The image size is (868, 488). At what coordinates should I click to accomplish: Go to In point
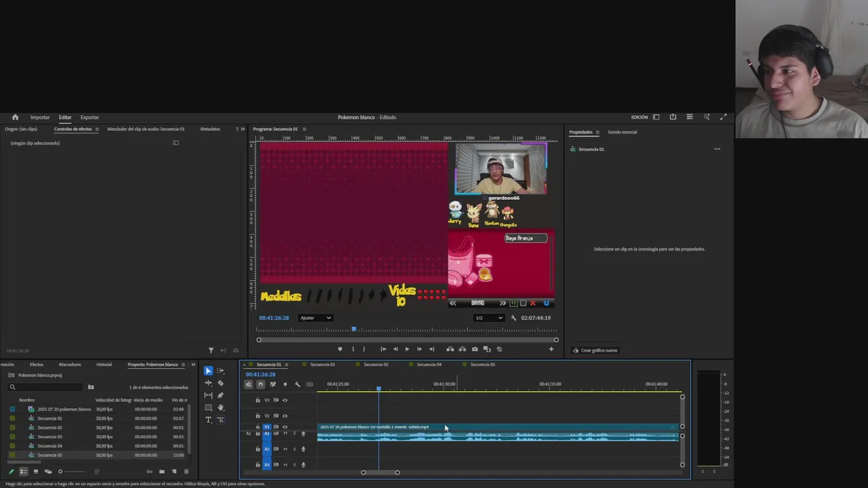click(x=383, y=349)
